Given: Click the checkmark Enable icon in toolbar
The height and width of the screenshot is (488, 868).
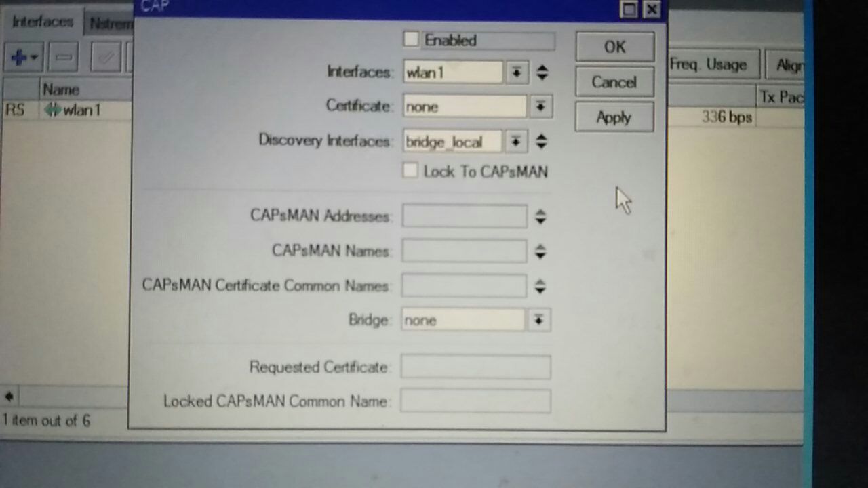Looking at the screenshot, I should tap(105, 58).
